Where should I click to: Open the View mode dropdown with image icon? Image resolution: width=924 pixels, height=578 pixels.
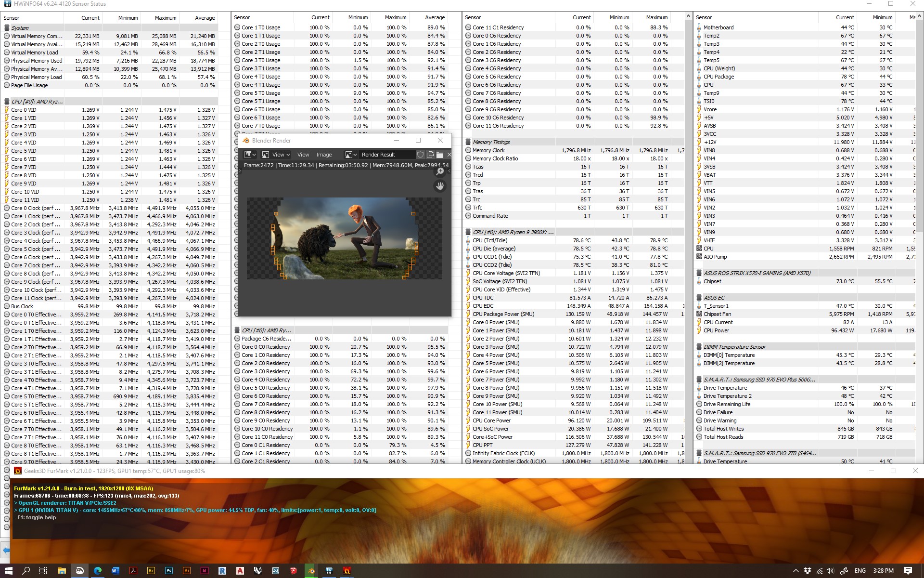276,155
